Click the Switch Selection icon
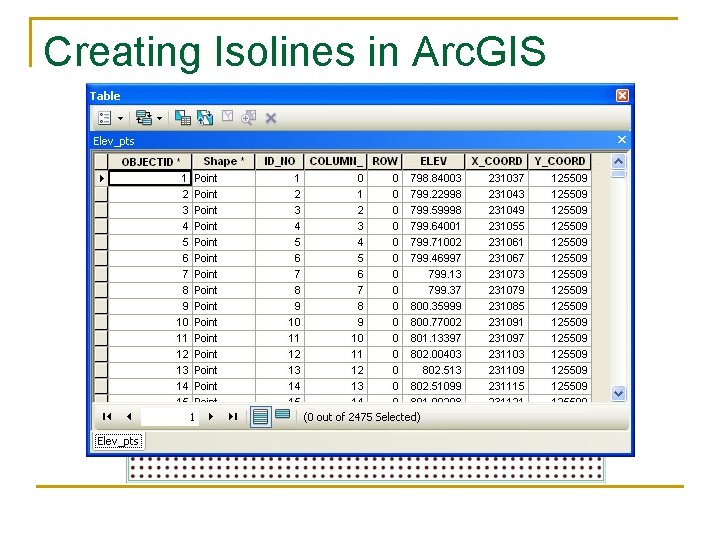Screen dimensions: 720x540 point(205,118)
